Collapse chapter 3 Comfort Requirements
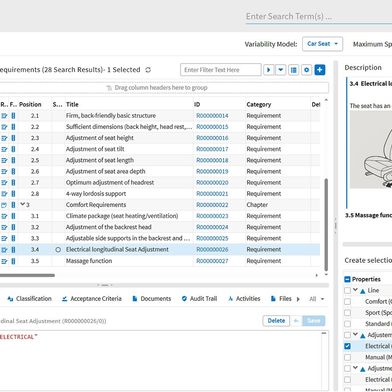Viewport: 392px width, 392px height. (x=23, y=204)
